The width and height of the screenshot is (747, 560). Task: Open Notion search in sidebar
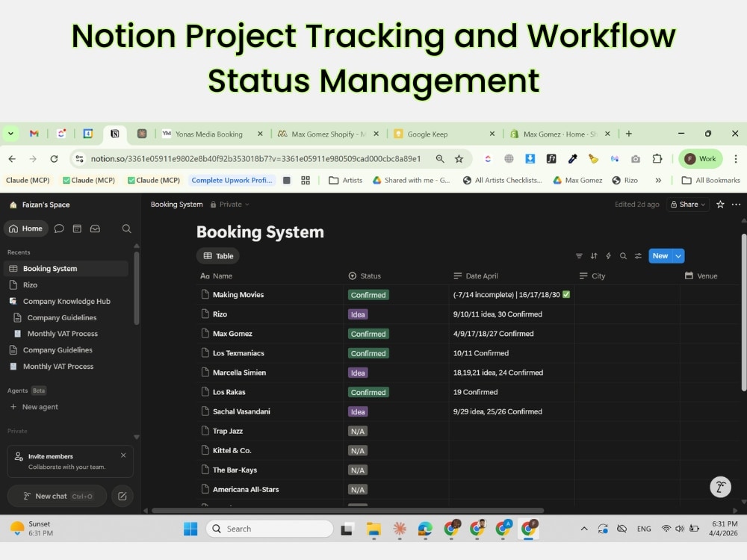pyautogui.click(x=126, y=228)
